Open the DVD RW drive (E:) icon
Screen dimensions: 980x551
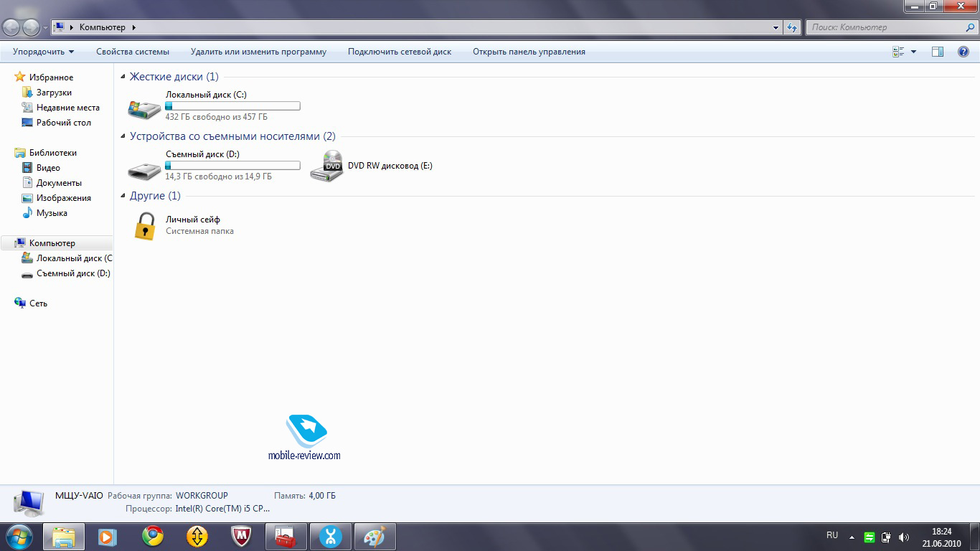point(326,166)
